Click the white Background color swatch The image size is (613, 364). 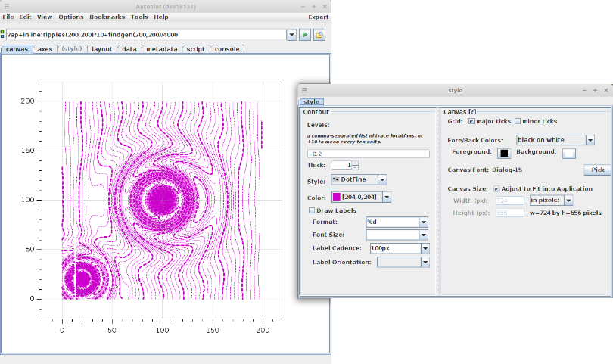pos(569,154)
